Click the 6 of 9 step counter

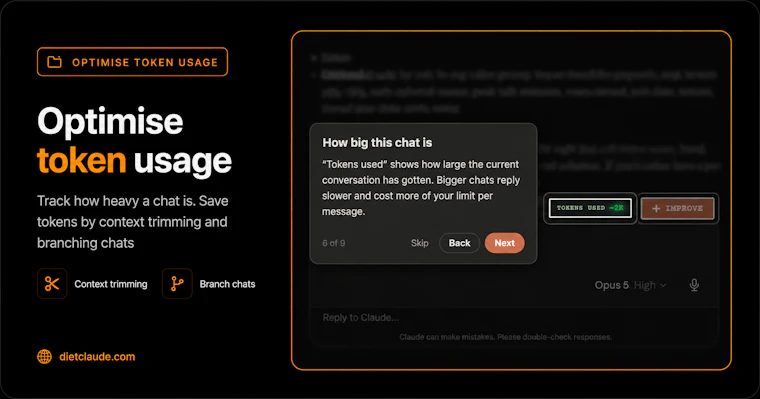pyautogui.click(x=334, y=243)
